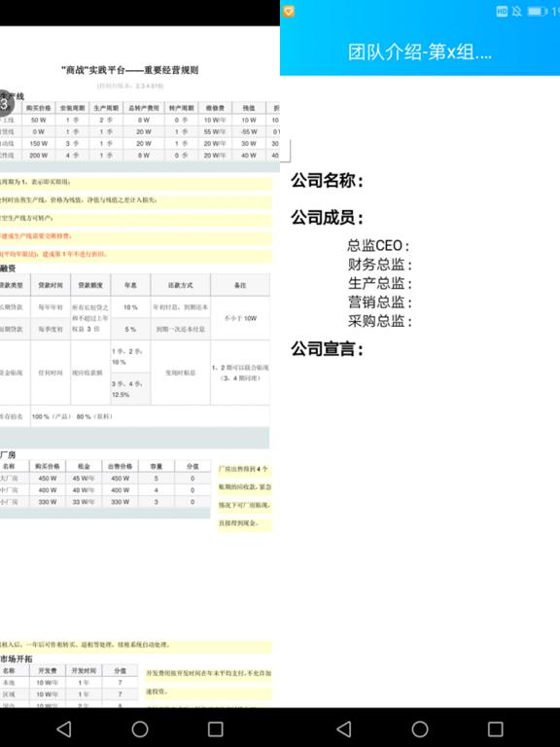560x747 pixels.
Task: Tap the Home circle under the rules document
Action: [140, 729]
